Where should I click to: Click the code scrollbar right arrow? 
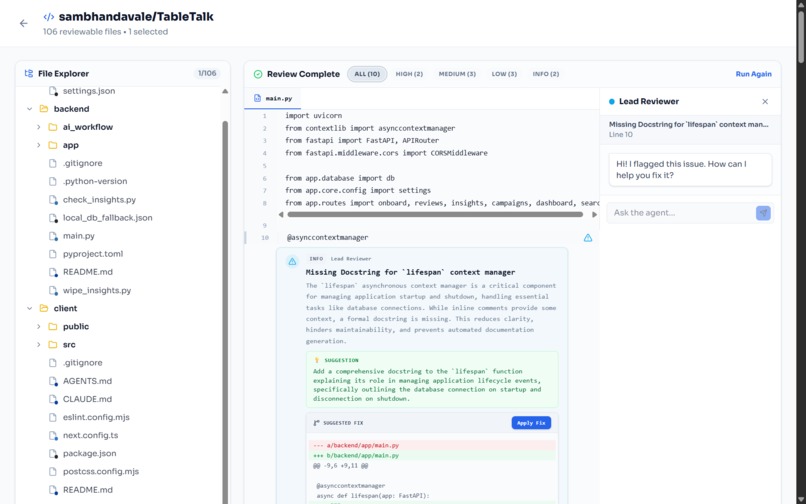click(594, 214)
